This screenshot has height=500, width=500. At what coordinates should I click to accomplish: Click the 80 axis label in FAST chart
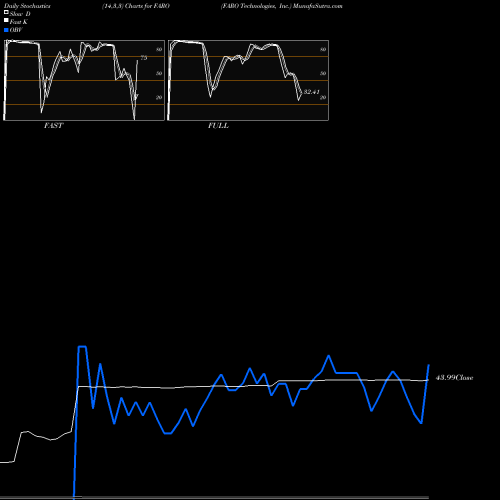pyautogui.click(x=159, y=49)
